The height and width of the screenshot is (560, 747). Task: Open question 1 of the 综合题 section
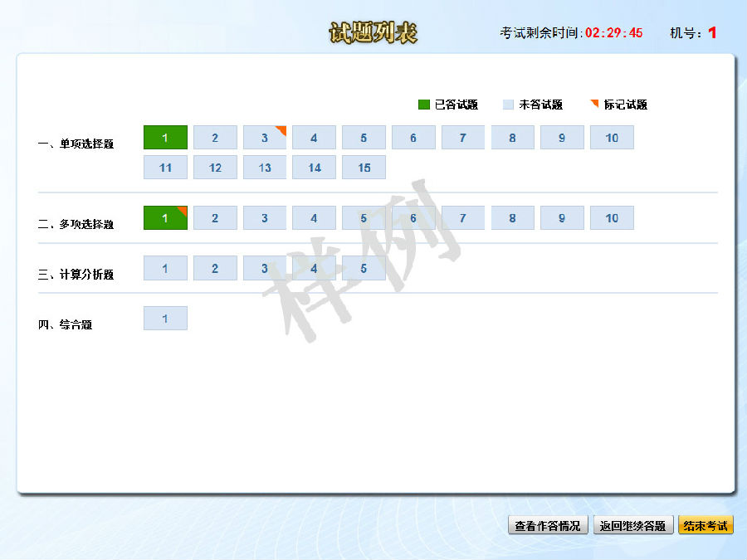tap(165, 318)
